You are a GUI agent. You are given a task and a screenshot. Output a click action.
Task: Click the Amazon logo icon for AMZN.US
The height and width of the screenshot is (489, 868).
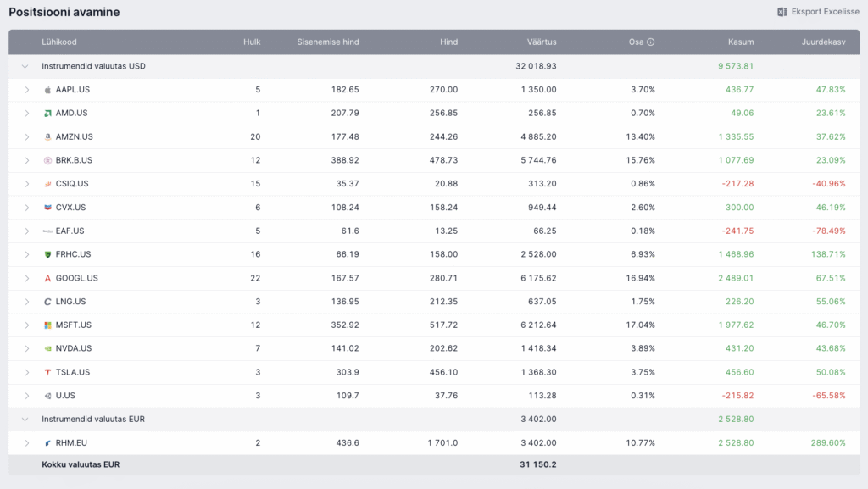tap(48, 136)
